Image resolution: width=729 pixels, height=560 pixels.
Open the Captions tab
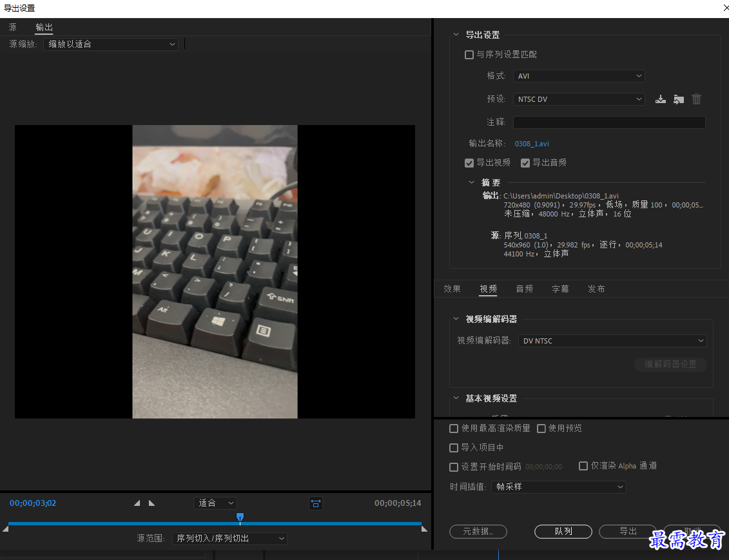coord(560,289)
